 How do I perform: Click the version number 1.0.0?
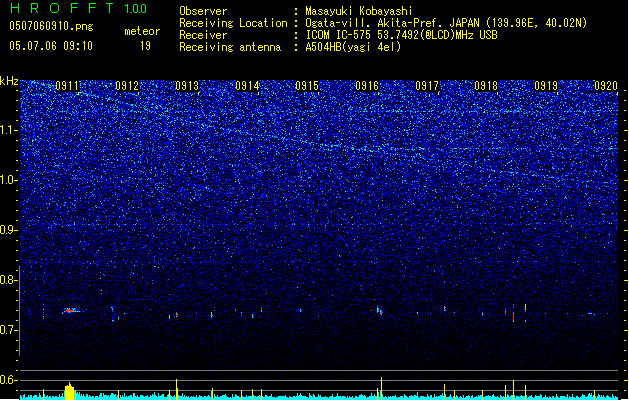[x=135, y=9]
